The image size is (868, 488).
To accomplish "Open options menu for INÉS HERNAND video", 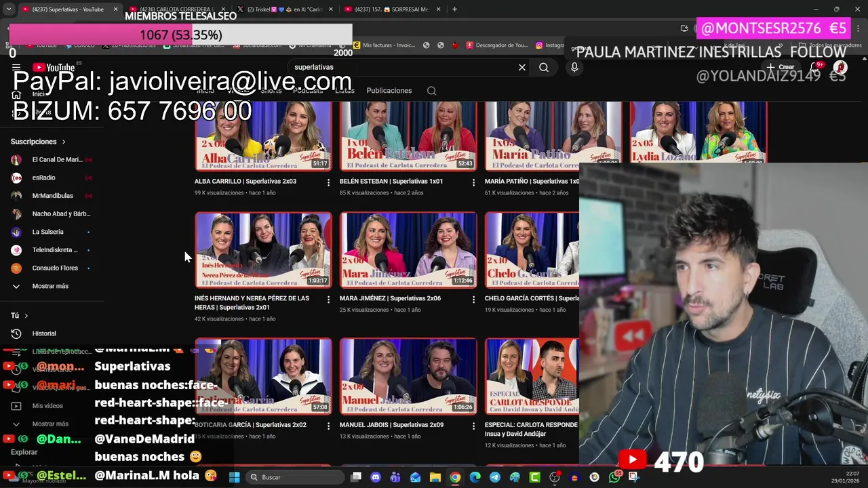I will click(x=328, y=300).
